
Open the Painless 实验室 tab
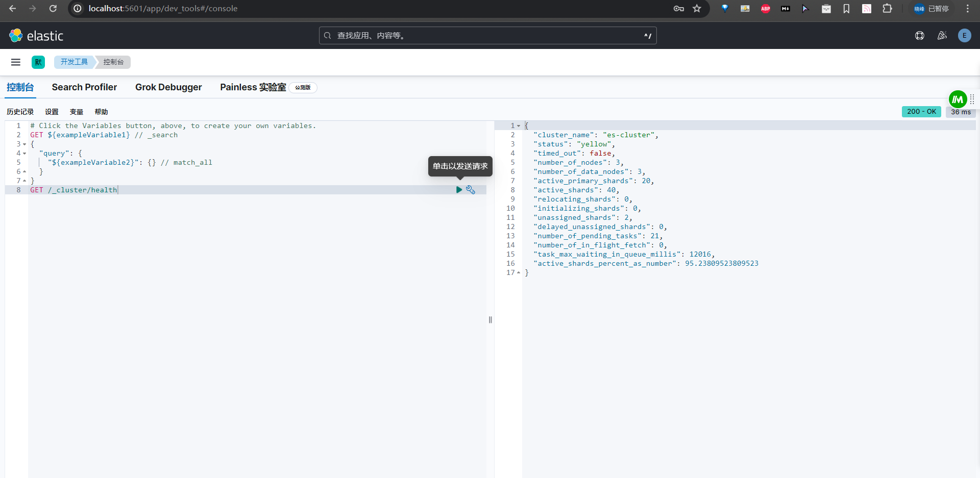click(253, 87)
